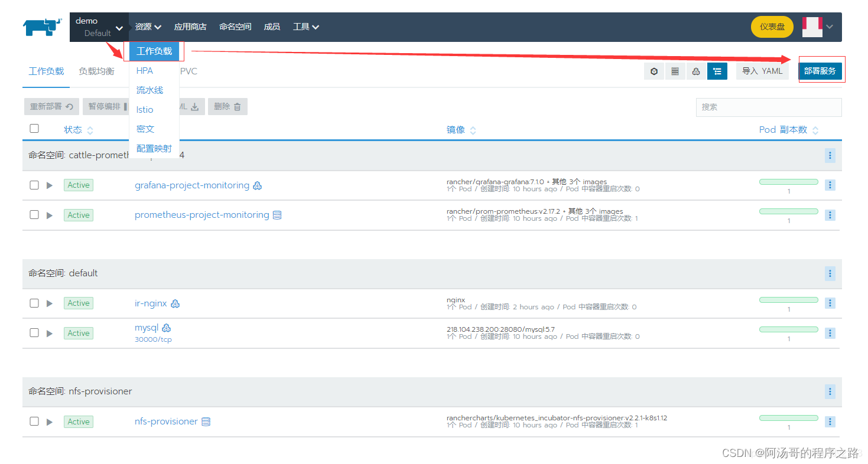Click deployment icon next to mysql

[x=167, y=328]
